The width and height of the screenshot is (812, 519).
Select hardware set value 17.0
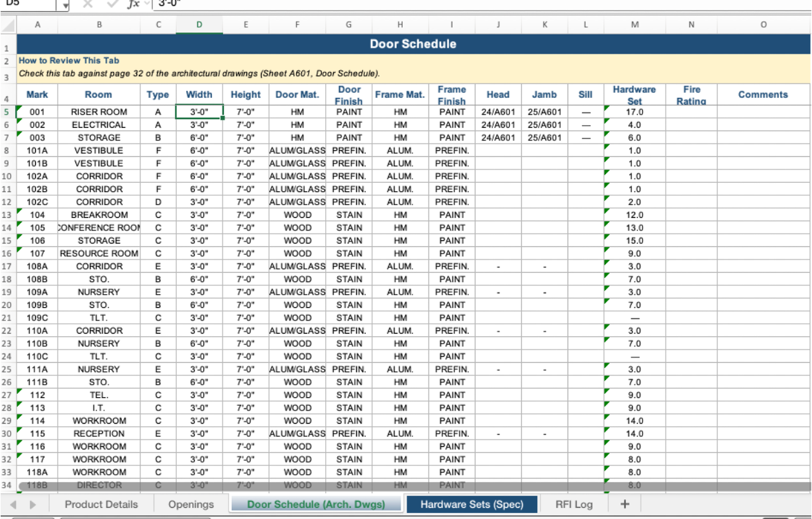coord(634,112)
